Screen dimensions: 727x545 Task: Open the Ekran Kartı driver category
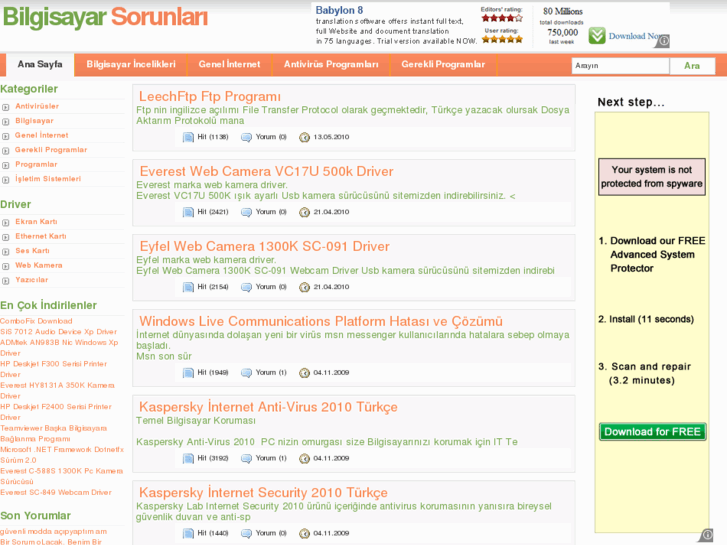click(36, 222)
